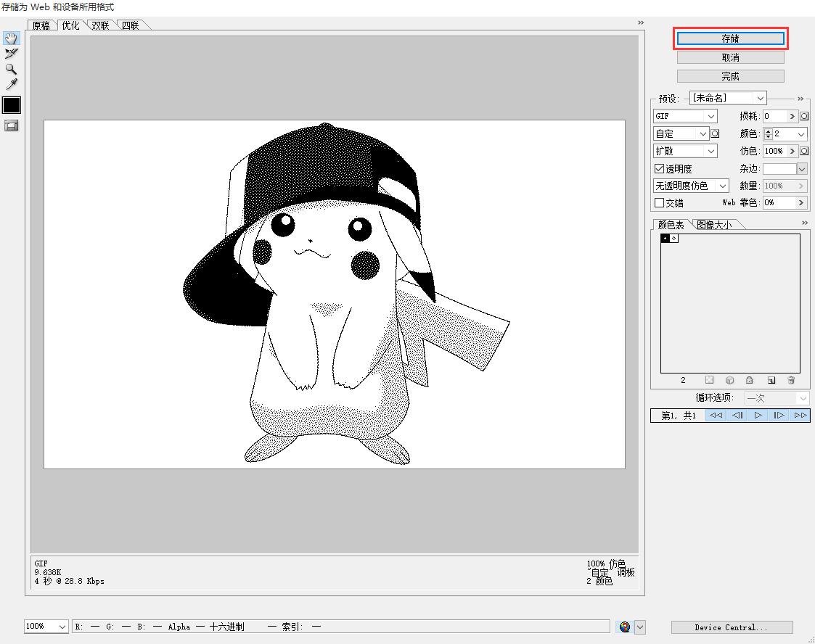Open the preview flyout menu above the image
This screenshot has height=644, width=815.
point(641,22)
